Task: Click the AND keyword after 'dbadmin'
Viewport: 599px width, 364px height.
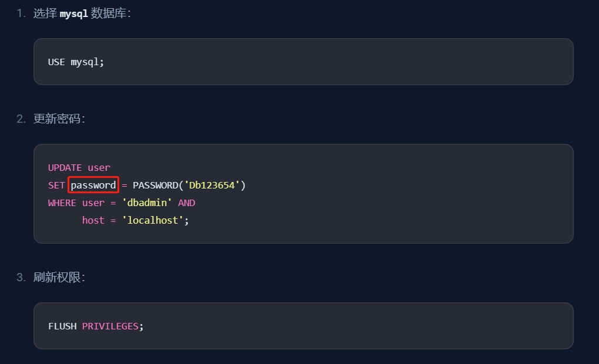Action: tap(186, 203)
